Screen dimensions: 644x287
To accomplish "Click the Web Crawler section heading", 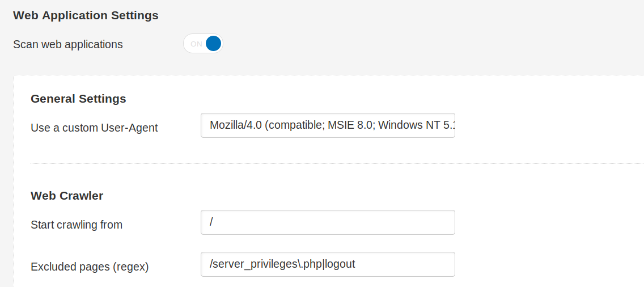I will pyautogui.click(x=67, y=196).
